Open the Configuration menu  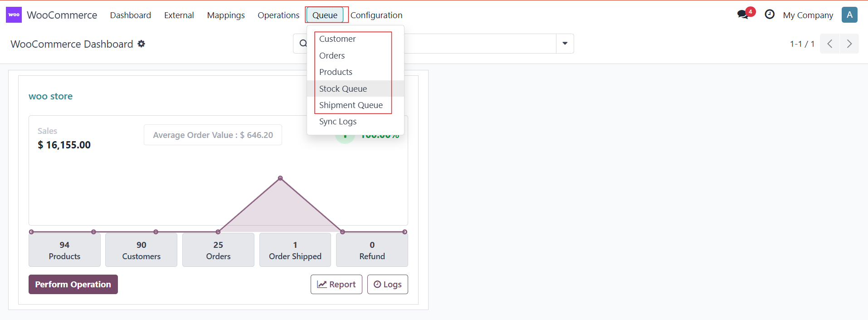[x=376, y=15]
